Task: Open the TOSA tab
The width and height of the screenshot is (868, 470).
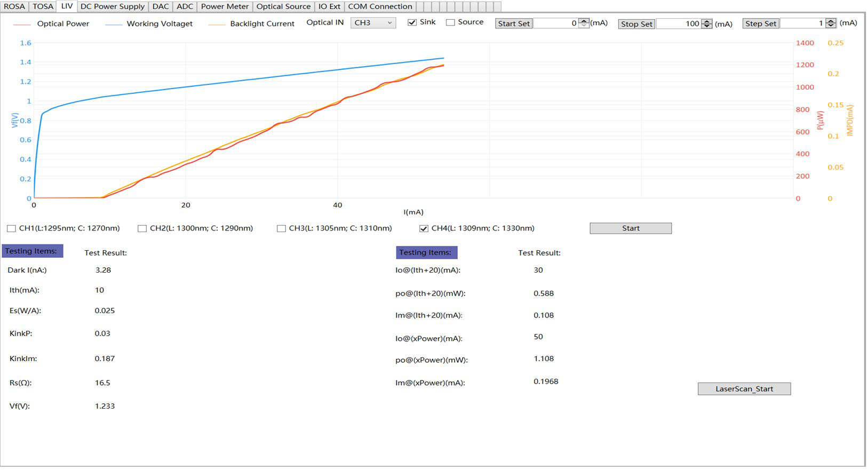Action: click(x=43, y=6)
